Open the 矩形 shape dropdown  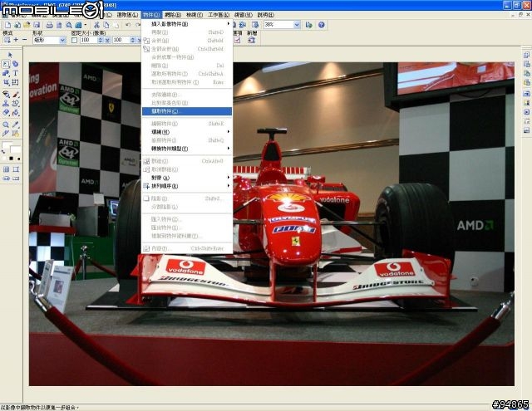coord(63,40)
